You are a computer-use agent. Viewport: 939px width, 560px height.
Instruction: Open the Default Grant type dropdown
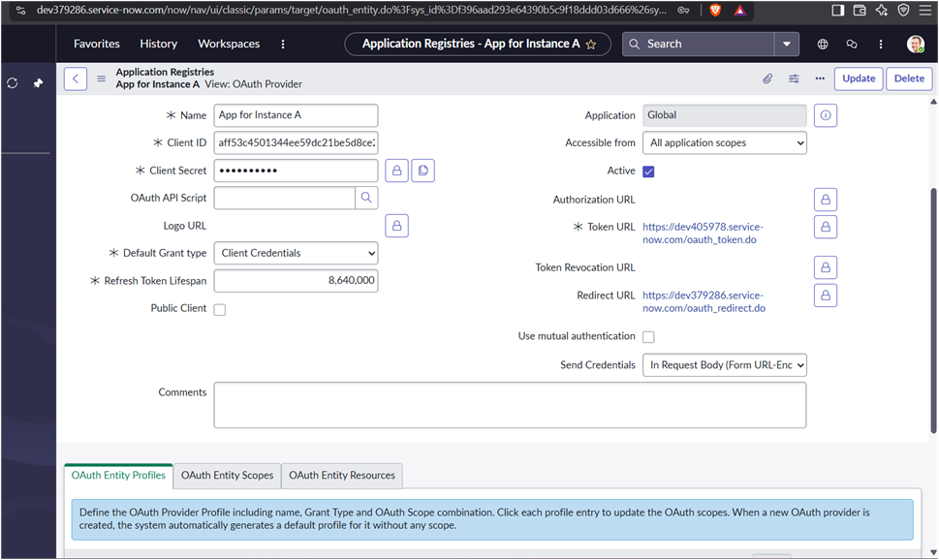pyautogui.click(x=296, y=253)
